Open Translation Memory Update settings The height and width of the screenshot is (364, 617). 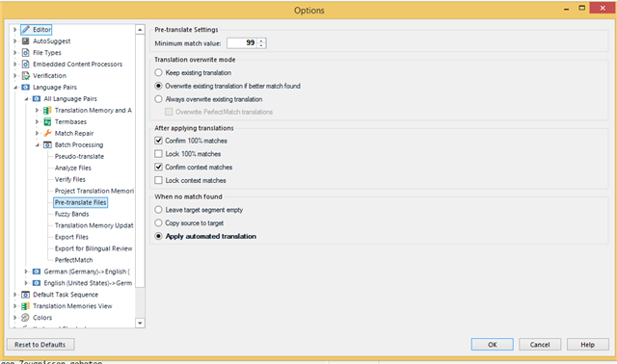(94, 225)
